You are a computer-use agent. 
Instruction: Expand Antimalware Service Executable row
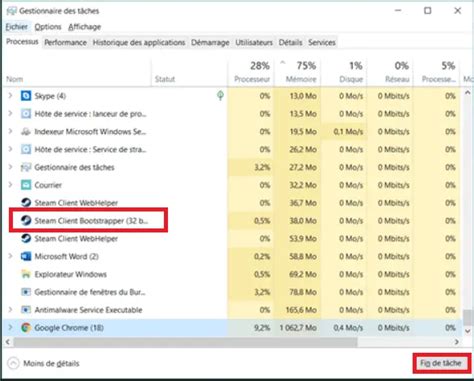(x=10, y=310)
